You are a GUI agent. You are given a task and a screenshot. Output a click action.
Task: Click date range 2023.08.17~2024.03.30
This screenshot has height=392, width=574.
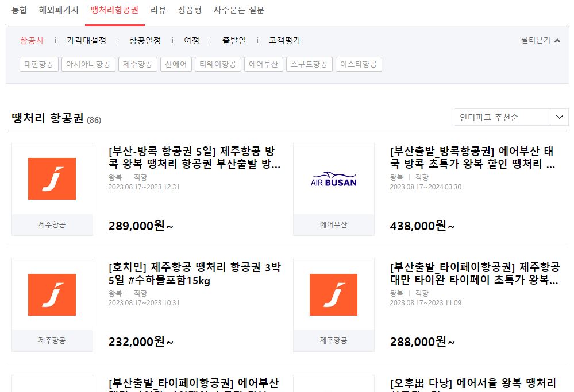click(x=425, y=187)
